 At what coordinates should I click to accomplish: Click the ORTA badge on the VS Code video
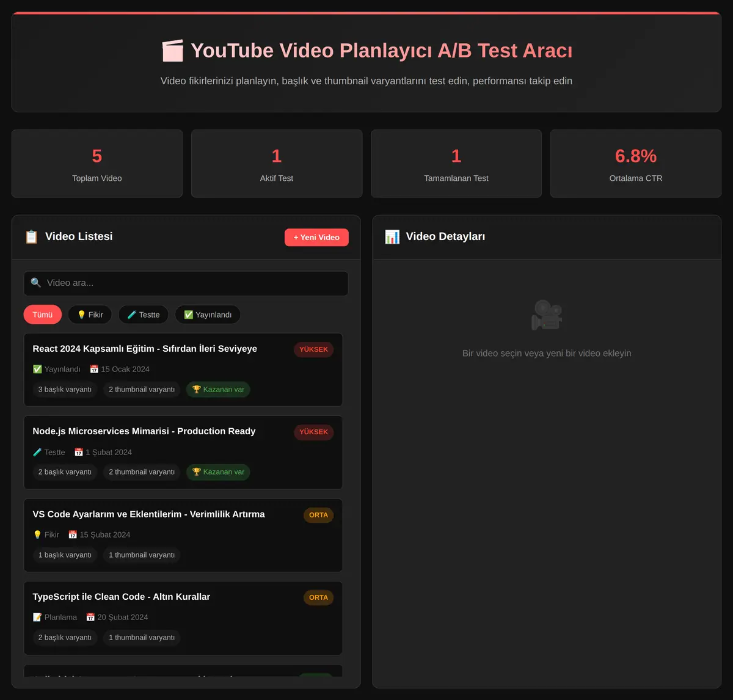(318, 515)
